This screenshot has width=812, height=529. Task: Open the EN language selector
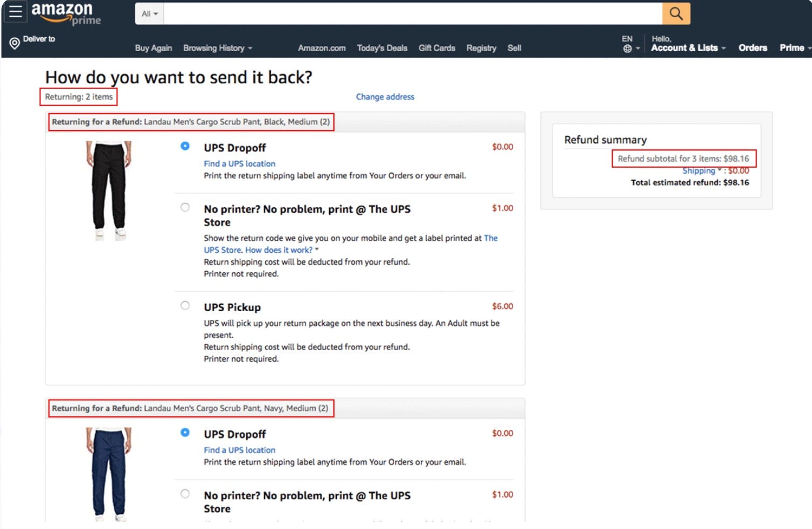click(x=630, y=43)
